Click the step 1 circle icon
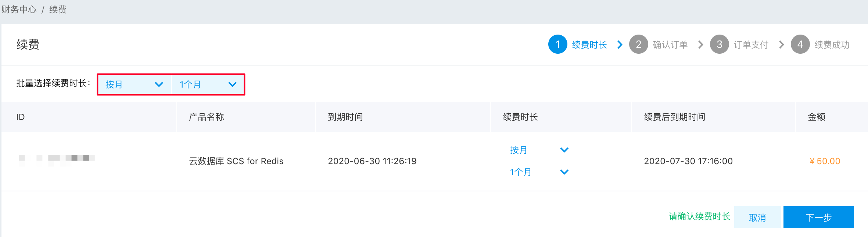This screenshot has width=868, height=237. tap(557, 45)
